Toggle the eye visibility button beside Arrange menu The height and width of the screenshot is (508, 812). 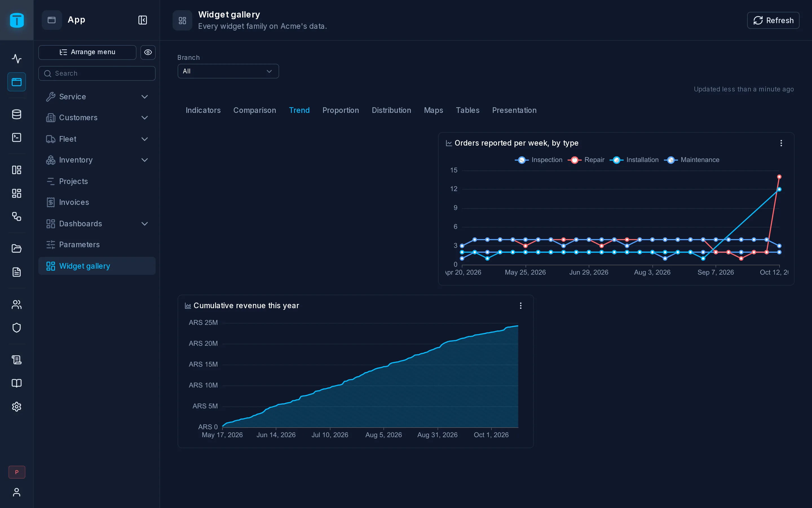[x=148, y=52]
